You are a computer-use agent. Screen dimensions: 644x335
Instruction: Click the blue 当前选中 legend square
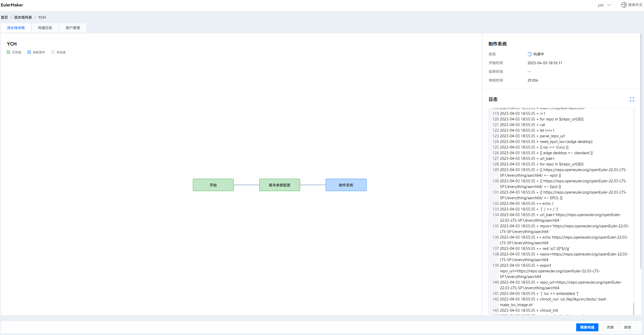29,52
